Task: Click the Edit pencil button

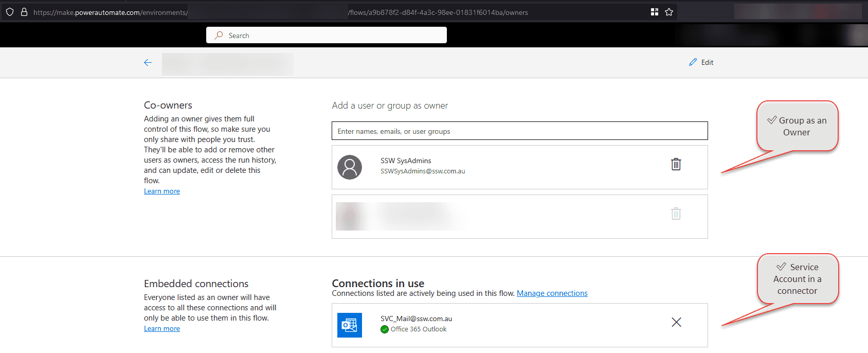Action: (x=701, y=62)
